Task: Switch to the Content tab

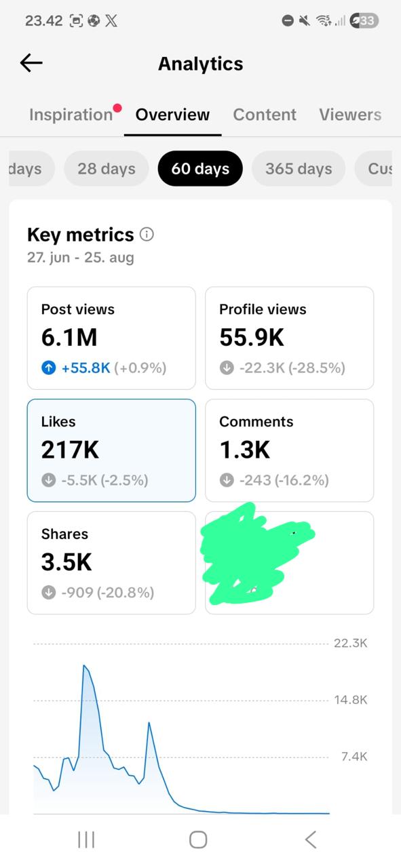Action: click(x=265, y=115)
